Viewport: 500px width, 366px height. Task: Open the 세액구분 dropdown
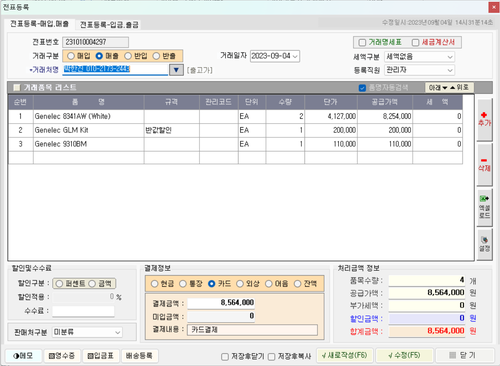(x=450, y=57)
